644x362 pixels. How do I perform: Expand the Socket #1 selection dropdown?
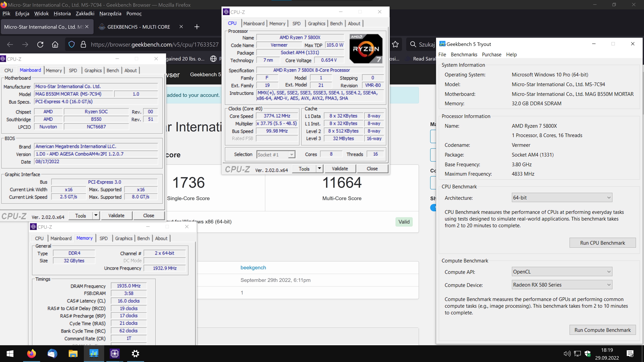coord(291,155)
